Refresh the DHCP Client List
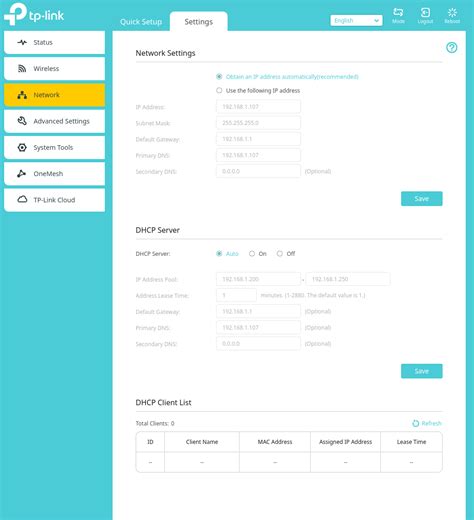 click(x=427, y=423)
